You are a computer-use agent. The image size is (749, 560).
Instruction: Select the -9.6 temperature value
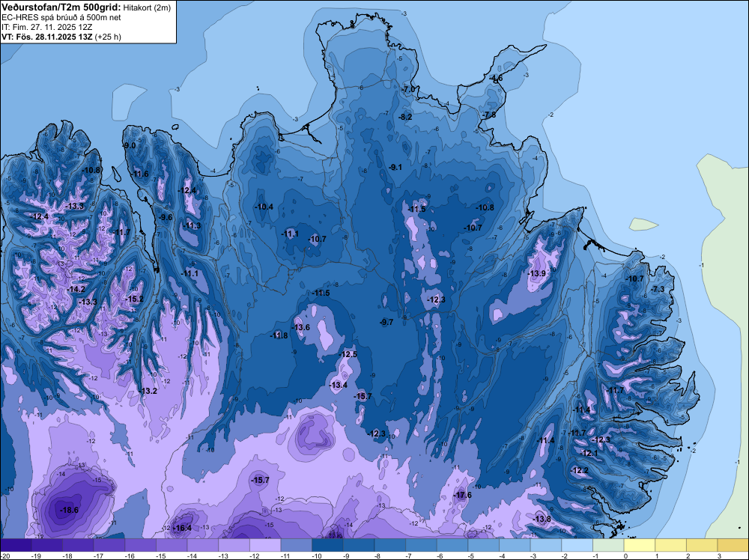166,217
